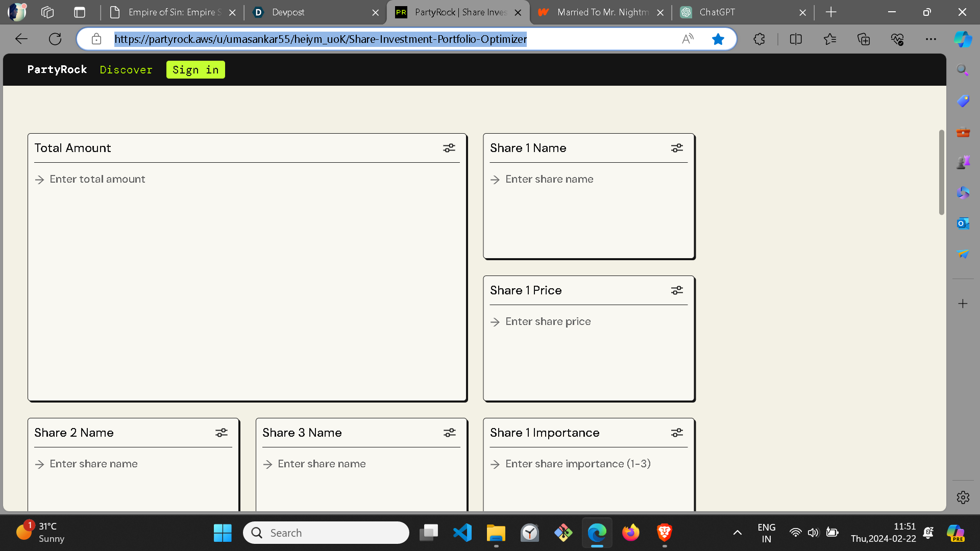Open settings icon on Total Amount widget
Image resolution: width=980 pixels, height=551 pixels.
click(x=449, y=148)
